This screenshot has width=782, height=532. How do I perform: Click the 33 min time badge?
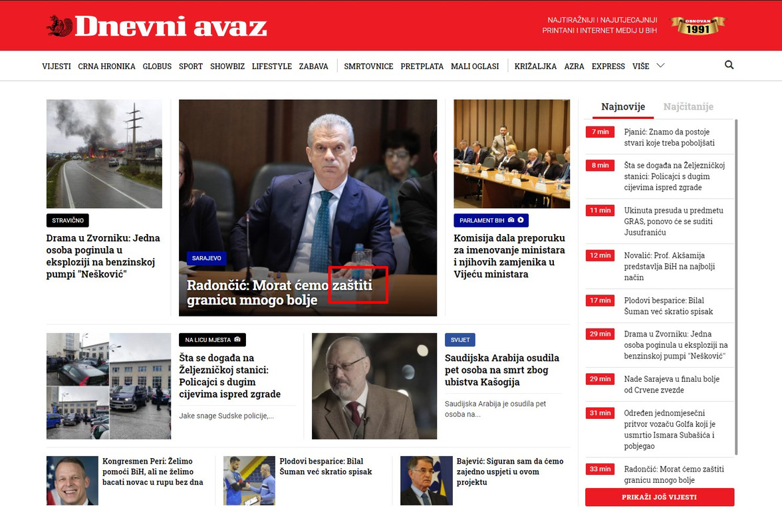click(600, 469)
